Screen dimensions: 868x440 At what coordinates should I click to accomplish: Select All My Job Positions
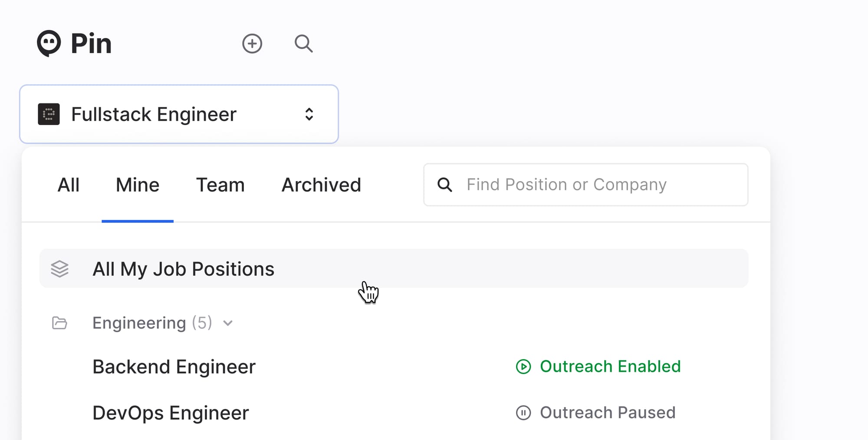[183, 268]
